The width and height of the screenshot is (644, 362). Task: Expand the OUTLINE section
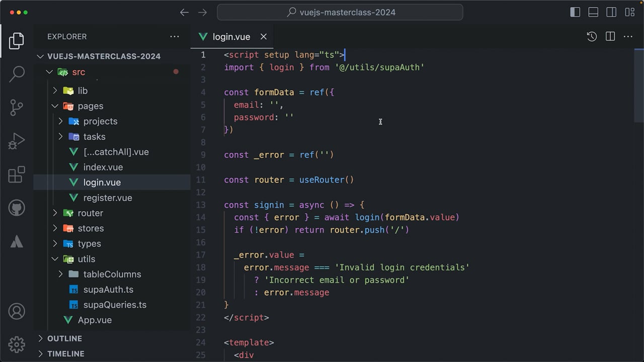[x=112, y=339]
